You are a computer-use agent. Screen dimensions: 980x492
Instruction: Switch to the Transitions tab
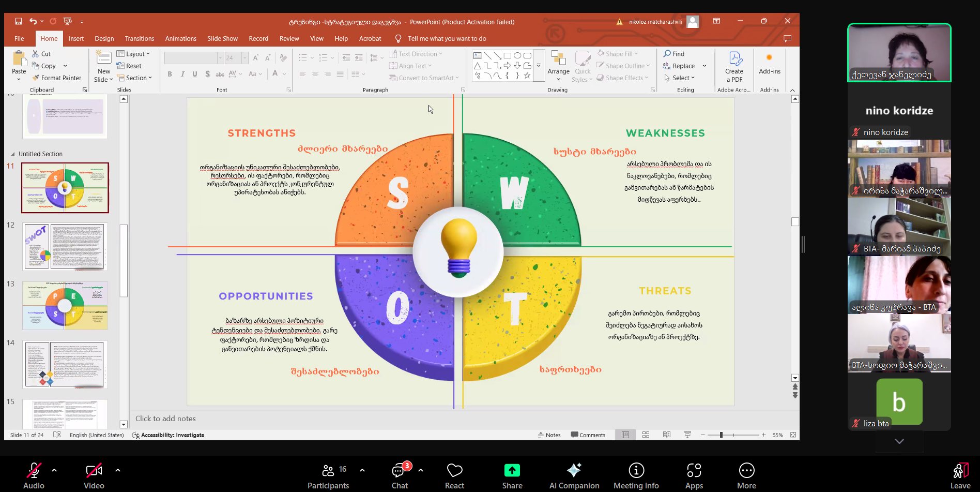[x=139, y=39]
